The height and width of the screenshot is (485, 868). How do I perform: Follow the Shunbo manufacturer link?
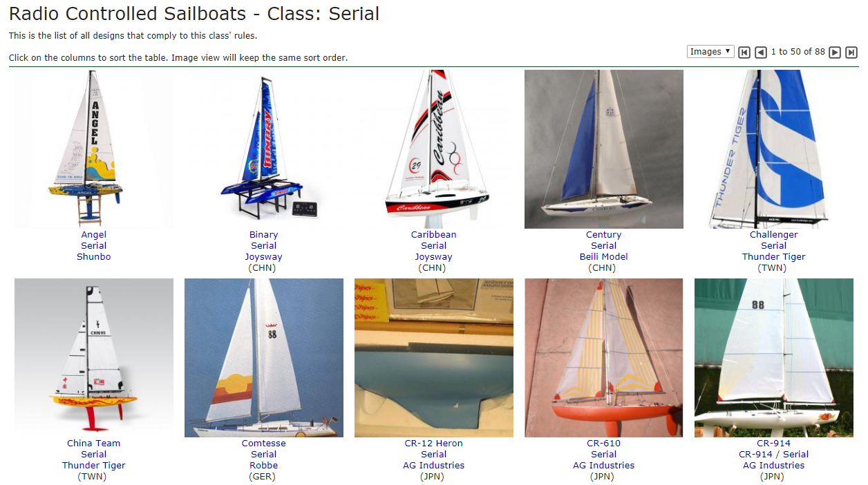pyautogui.click(x=94, y=257)
